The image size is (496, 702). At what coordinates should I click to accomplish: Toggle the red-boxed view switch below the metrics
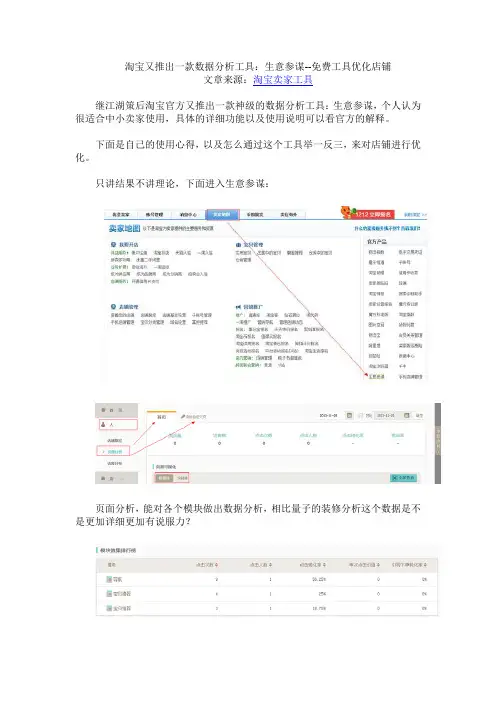pos(172,478)
